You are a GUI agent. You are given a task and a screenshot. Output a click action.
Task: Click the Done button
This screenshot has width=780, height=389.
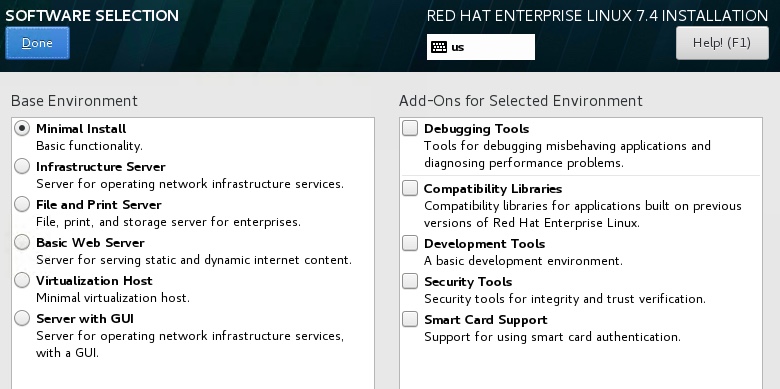pos(37,43)
